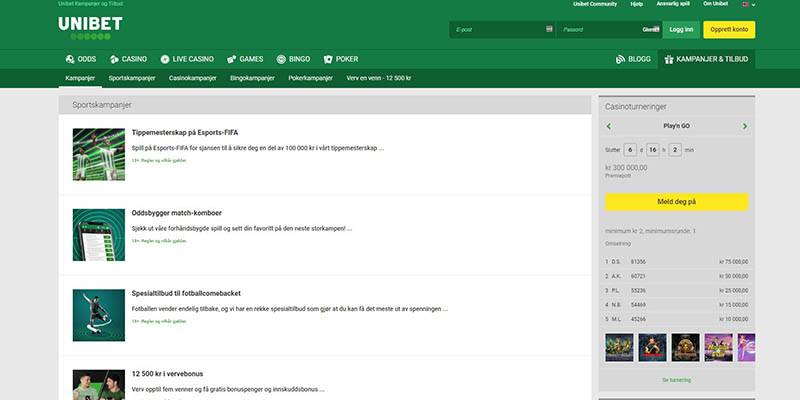The width and height of the screenshot is (800, 400).
Task: Click the Opprett konto button
Action: (x=729, y=30)
